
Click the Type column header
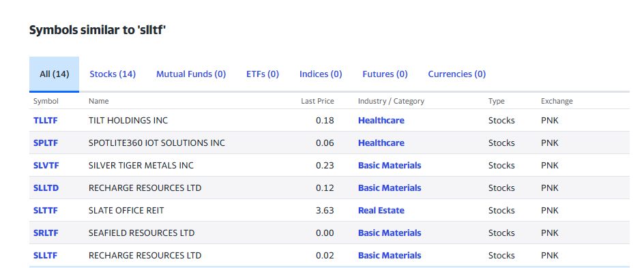tap(496, 101)
